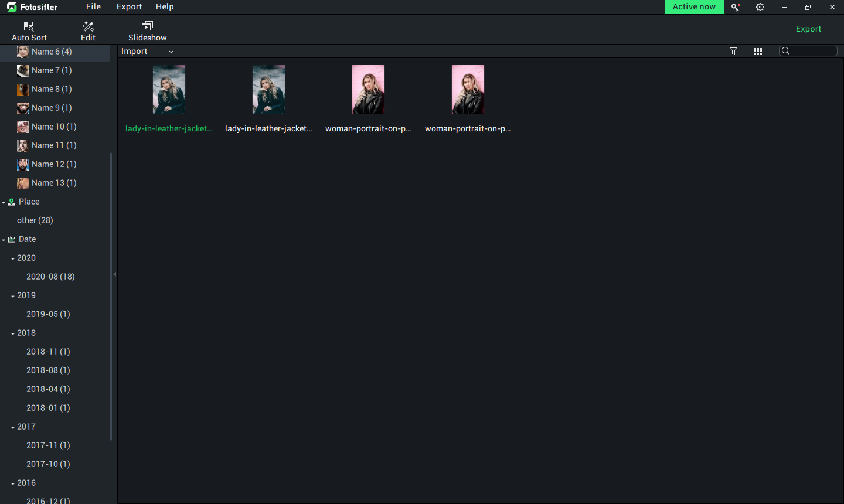Close the Fotosifter window

click(832, 7)
